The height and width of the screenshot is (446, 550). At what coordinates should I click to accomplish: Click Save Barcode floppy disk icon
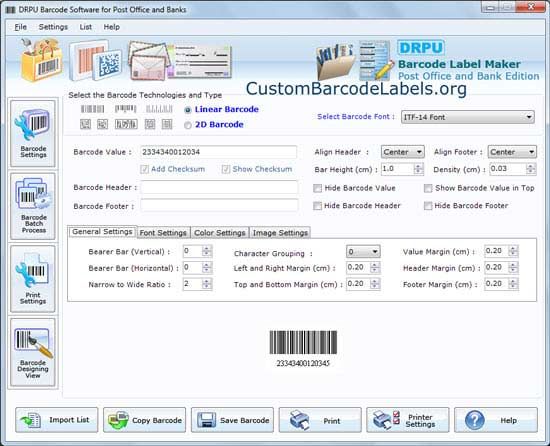206,420
